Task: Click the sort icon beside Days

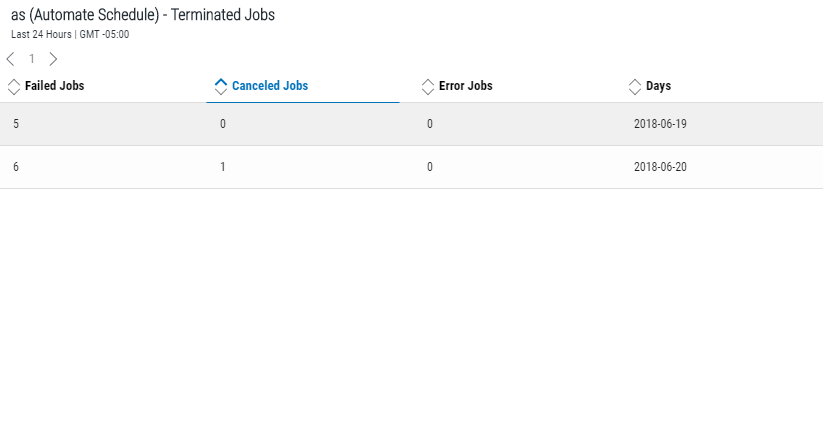Action: click(635, 87)
